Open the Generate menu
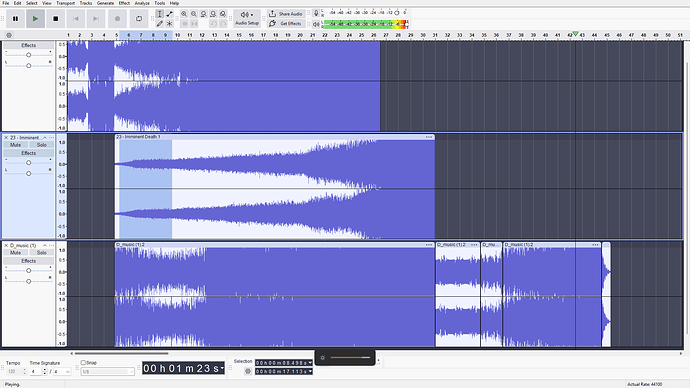This screenshot has height=388, width=690. point(106,3)
